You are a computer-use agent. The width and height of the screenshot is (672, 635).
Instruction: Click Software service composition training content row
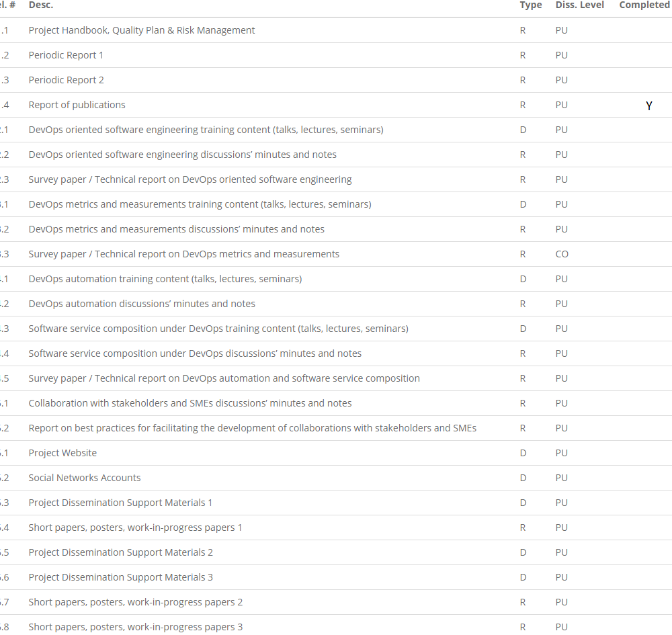(x=218, y=329)
